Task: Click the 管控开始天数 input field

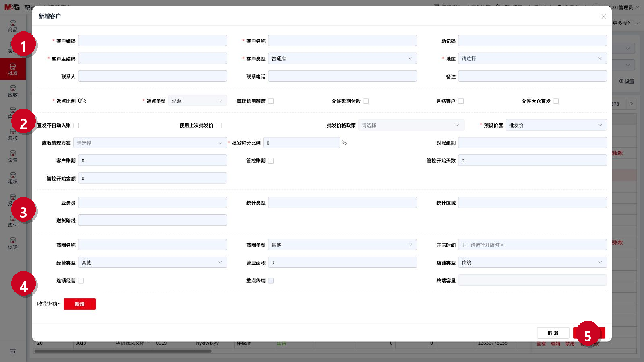Action: (x=532, y=160)
